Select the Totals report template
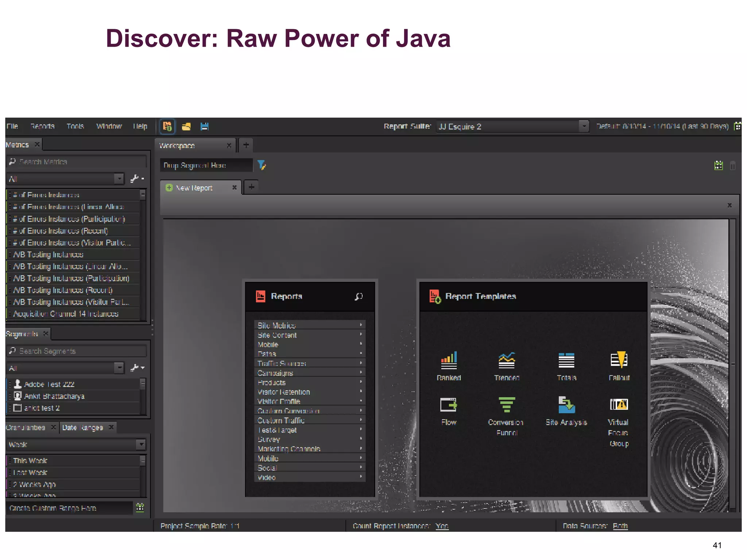The height and width of the screenshot is (560, 747). coord(566,366)
